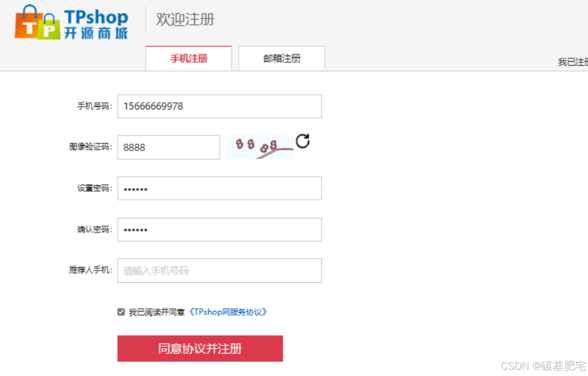Open the 我已注册 link at right
The height and width of the screenshot is (376, 588).
click(573, 62)
